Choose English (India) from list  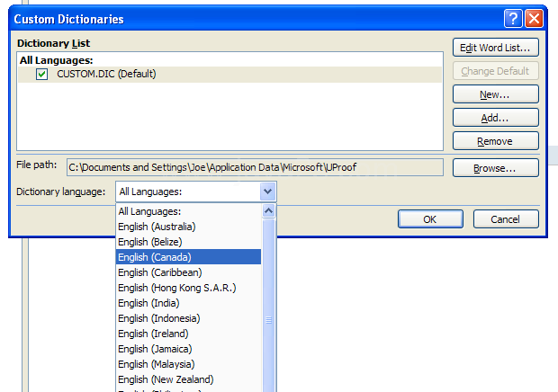(188, 303)
